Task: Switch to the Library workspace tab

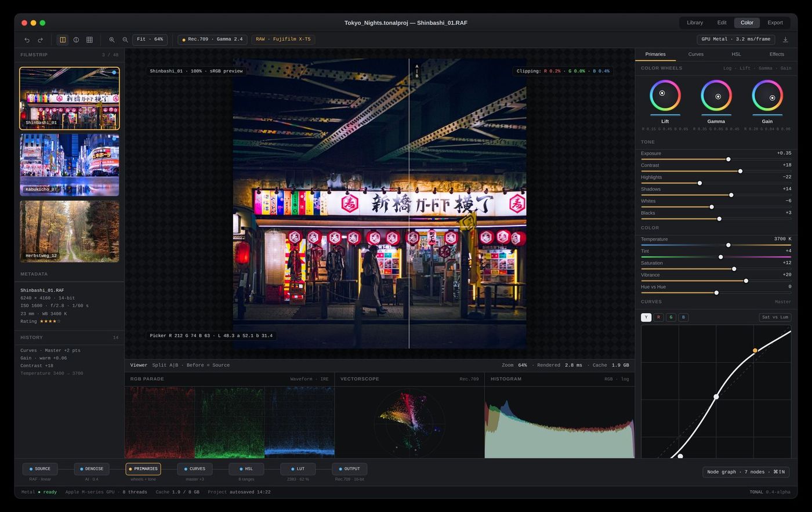Action: coord(695,23)
